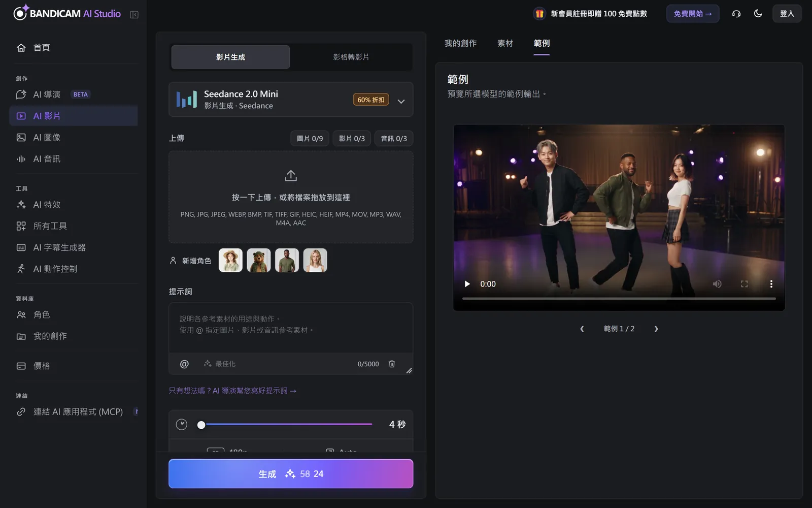This screenshot has width=812, height=508.
Task: Click the upload arrow icon
Action: click(291, 176)
